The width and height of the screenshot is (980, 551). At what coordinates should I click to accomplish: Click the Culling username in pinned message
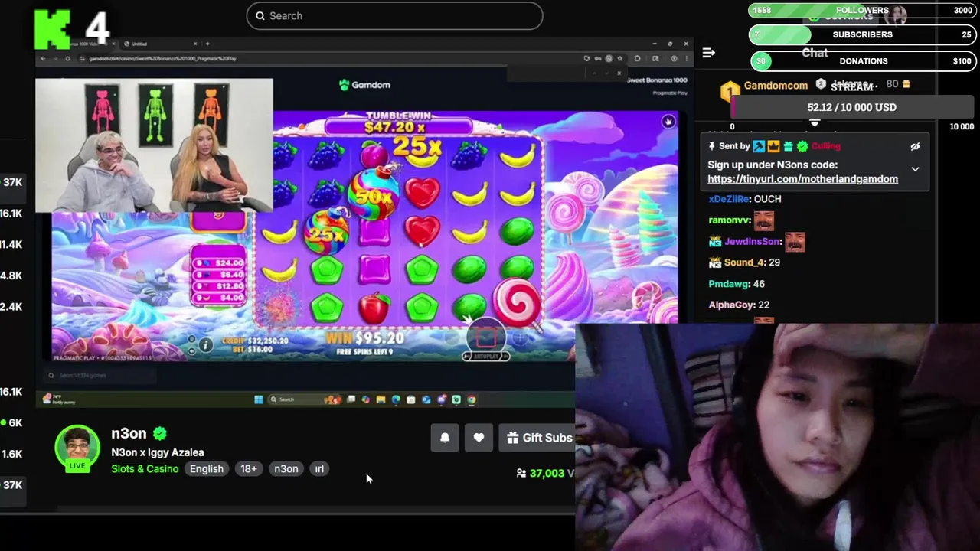(x=825, y=146)
